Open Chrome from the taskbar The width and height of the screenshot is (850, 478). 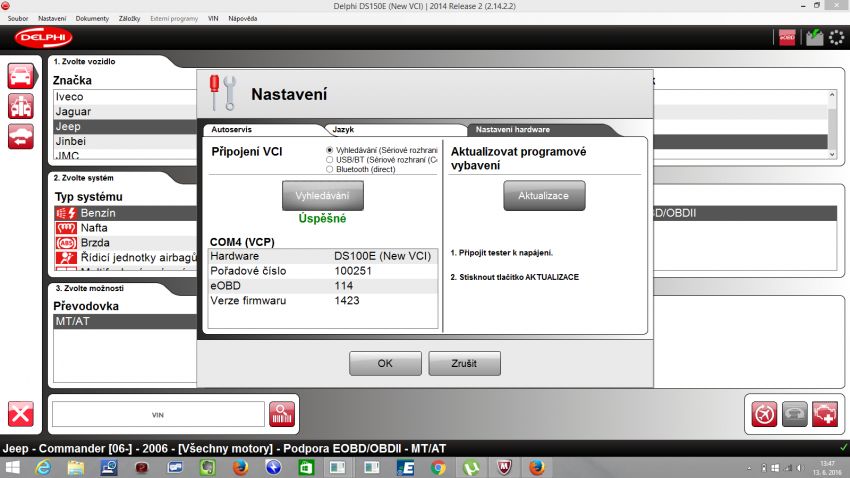(438, 467)
